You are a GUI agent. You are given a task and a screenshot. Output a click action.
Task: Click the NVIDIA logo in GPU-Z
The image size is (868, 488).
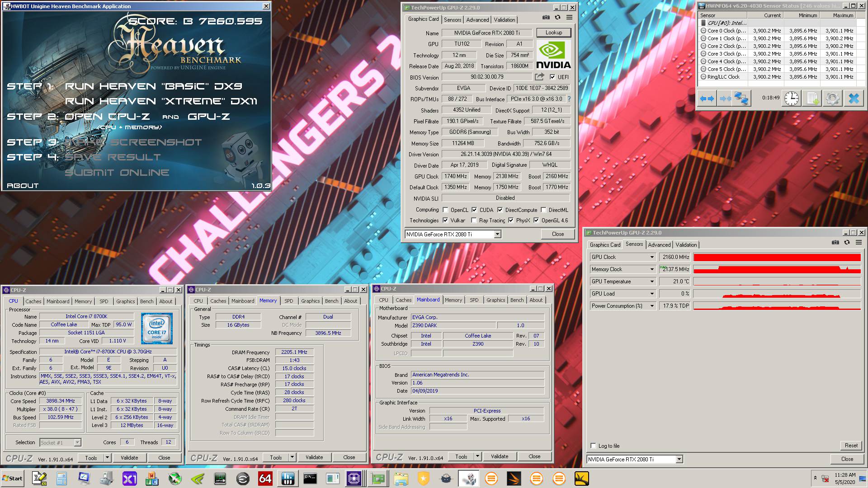tap(553, 55)
